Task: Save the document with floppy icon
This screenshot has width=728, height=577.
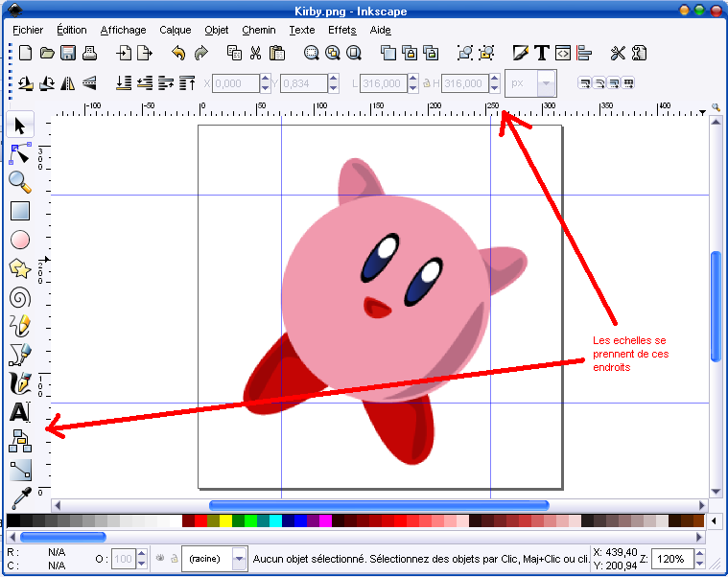Action: point(68,53)
